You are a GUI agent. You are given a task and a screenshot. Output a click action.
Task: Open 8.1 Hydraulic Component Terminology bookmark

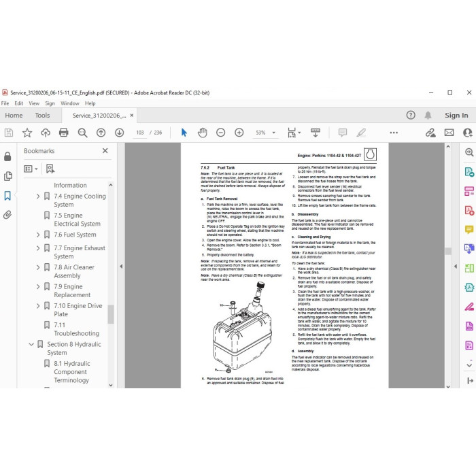point(72,372)
